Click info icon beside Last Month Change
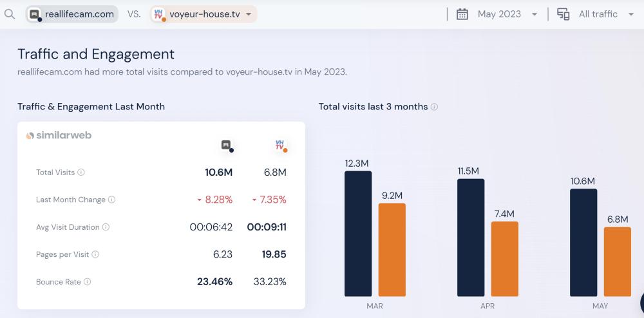Image resolution: width=644 pixels, height=318 pixels. pyautogui.click(x=111, y=200)
